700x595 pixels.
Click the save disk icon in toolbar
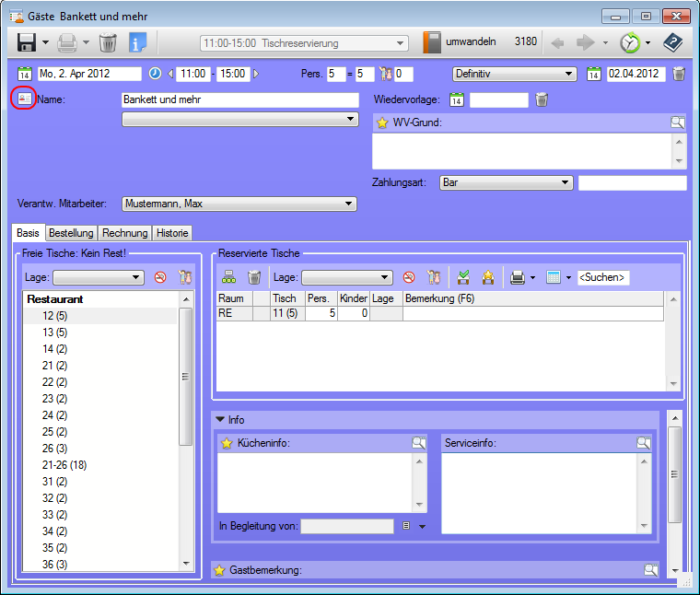tap(27, 42)
